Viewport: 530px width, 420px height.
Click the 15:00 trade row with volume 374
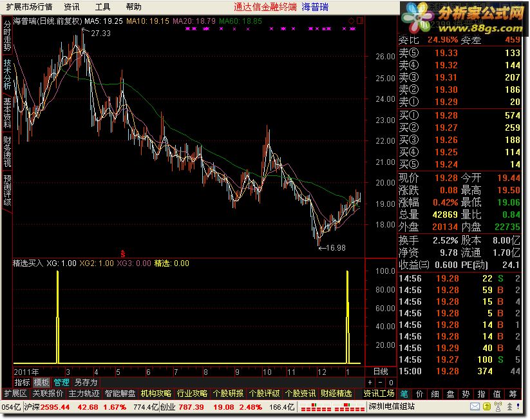tap(459, 371)
